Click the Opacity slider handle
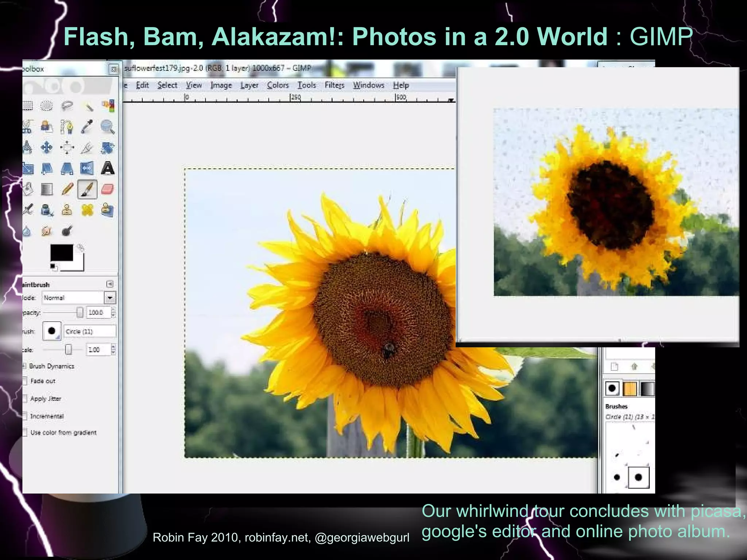 click(x=80, y=312)
